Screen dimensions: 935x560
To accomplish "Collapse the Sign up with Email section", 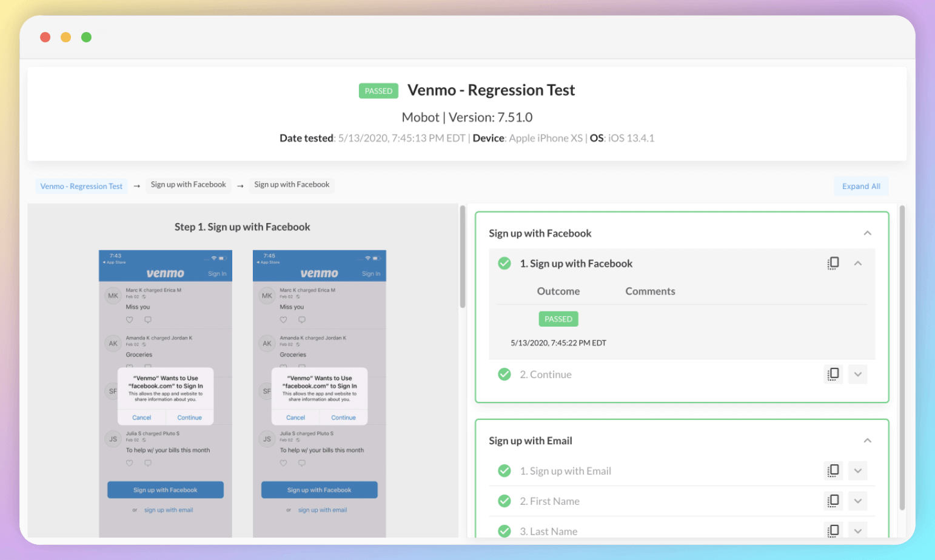I will point(867,441).
